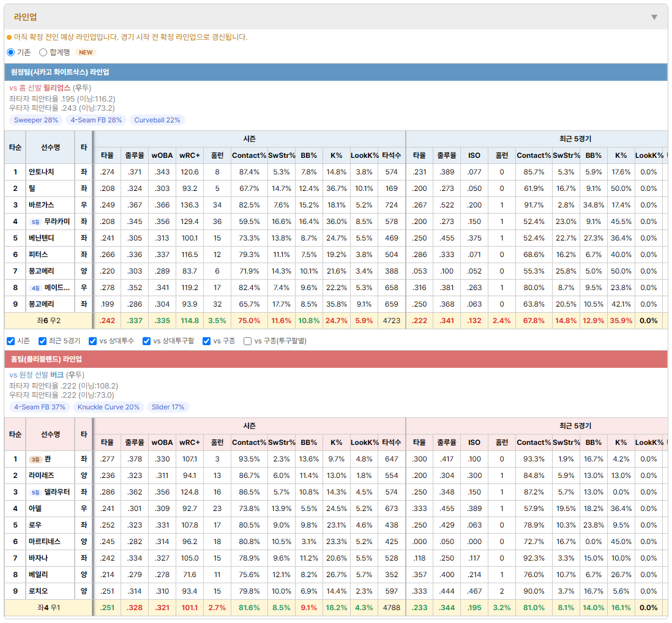
Task: Click the 4-Seam FB 37% pitch chip
Action: (x=40, y=407)
